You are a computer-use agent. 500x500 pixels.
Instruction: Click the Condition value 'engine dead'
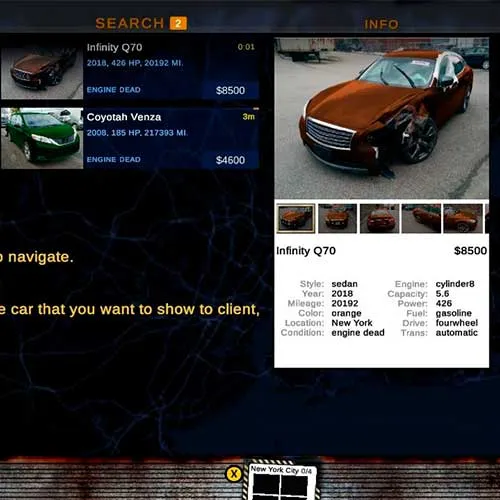[x=358, y=333]
